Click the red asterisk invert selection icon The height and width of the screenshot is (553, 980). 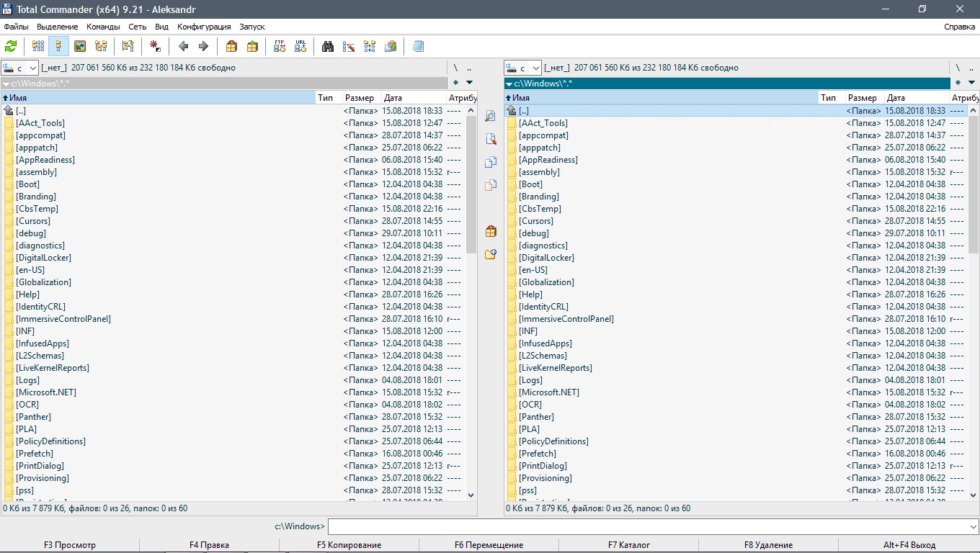[155, 46]
